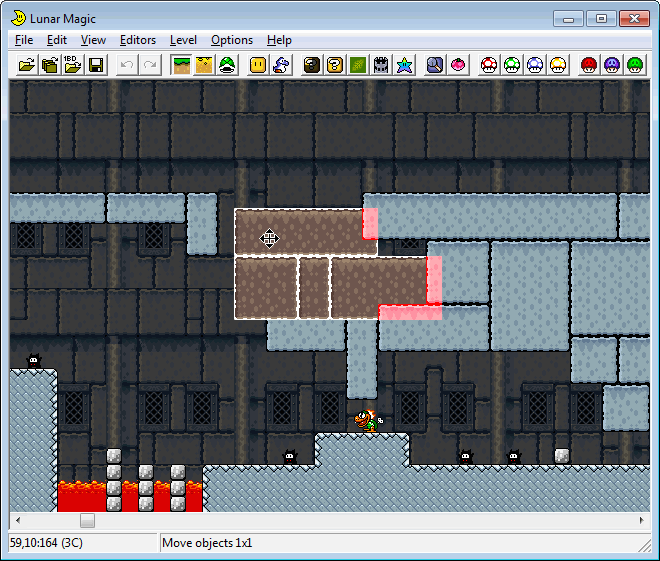Open the Editors menu
The width and height of the screenshot is (660, 561).
click(x=138, y=40)
